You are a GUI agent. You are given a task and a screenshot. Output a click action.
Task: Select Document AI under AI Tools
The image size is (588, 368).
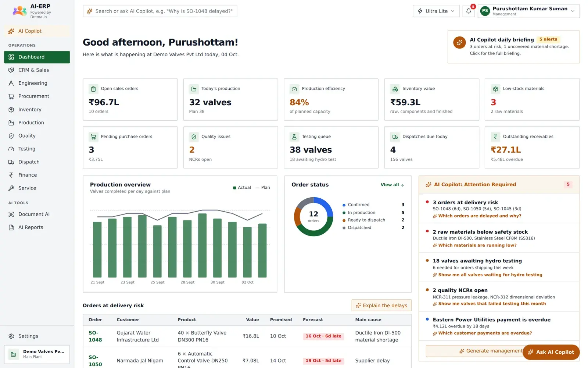(37, 214)
